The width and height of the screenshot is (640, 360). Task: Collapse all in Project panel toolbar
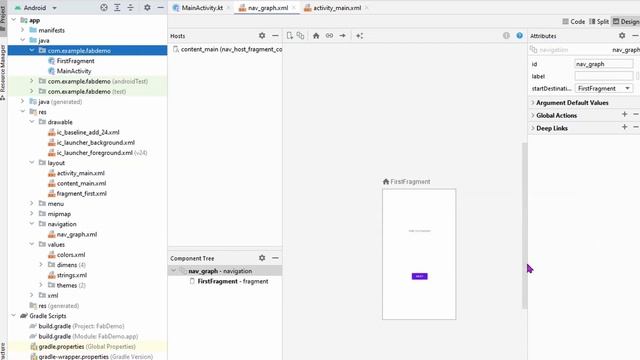(131, 7)
